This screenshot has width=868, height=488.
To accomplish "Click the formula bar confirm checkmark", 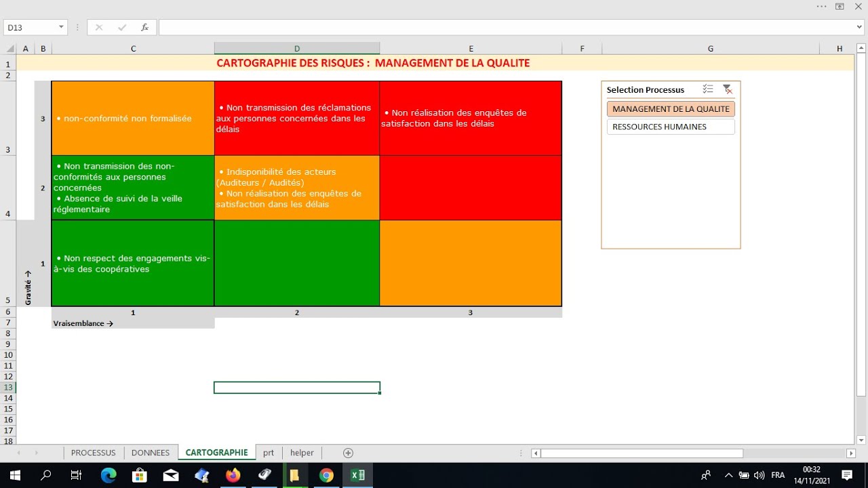I will tap(122, 27).
